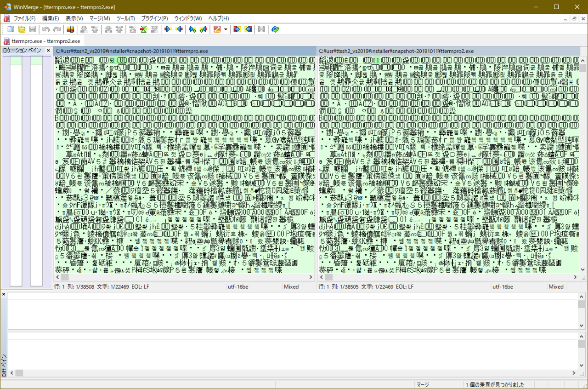The width and height of the screenshot is (588, 389).
Task: Click left pane horizontal scrollbar left arrow
Action: pyautogui.click(x=57, y=277)
